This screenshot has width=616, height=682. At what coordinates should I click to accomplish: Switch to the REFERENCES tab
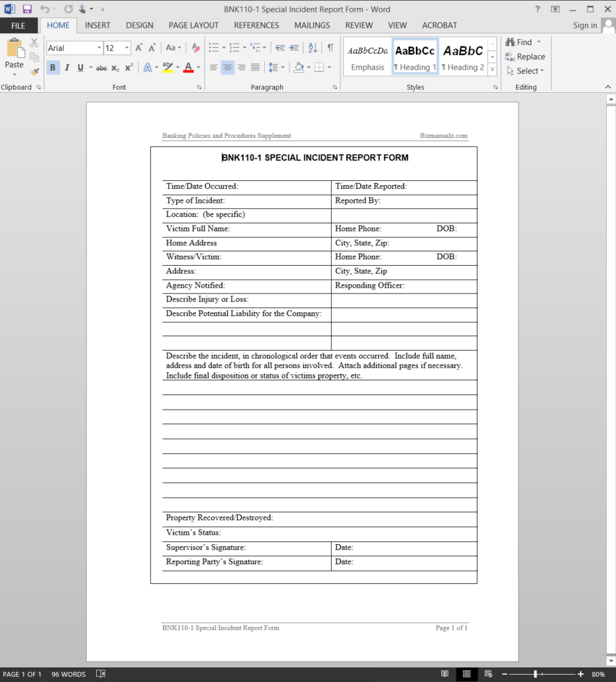(256, 26)
